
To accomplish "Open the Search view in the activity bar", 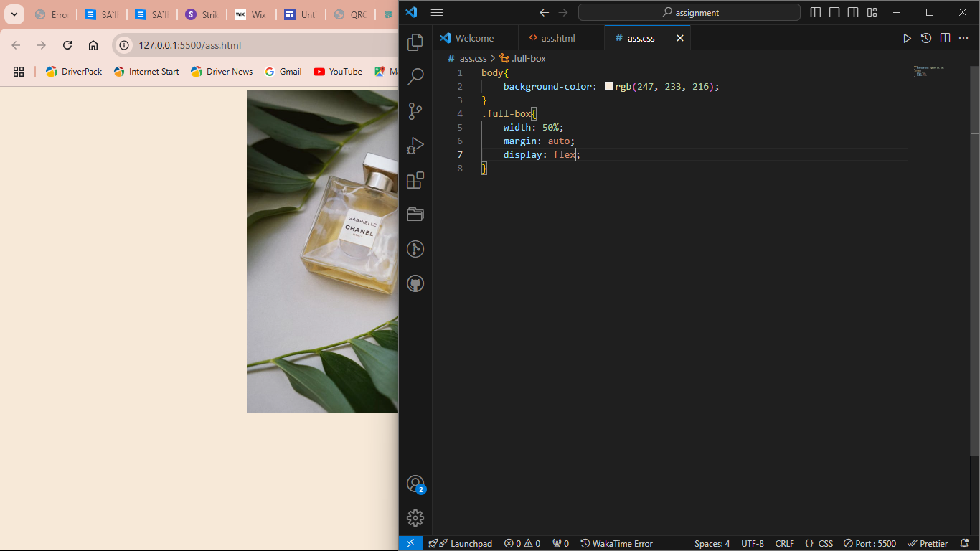I will pos(415,77).
